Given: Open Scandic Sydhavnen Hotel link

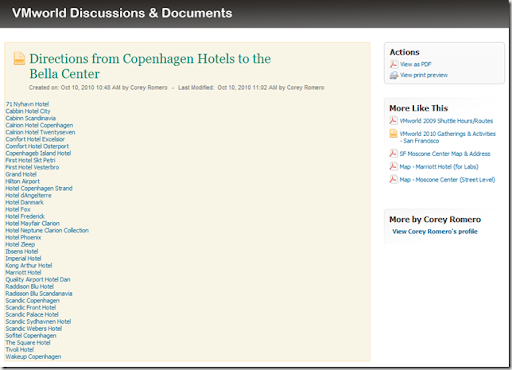Looking at the screenshot, I should [x=38, y=321].
